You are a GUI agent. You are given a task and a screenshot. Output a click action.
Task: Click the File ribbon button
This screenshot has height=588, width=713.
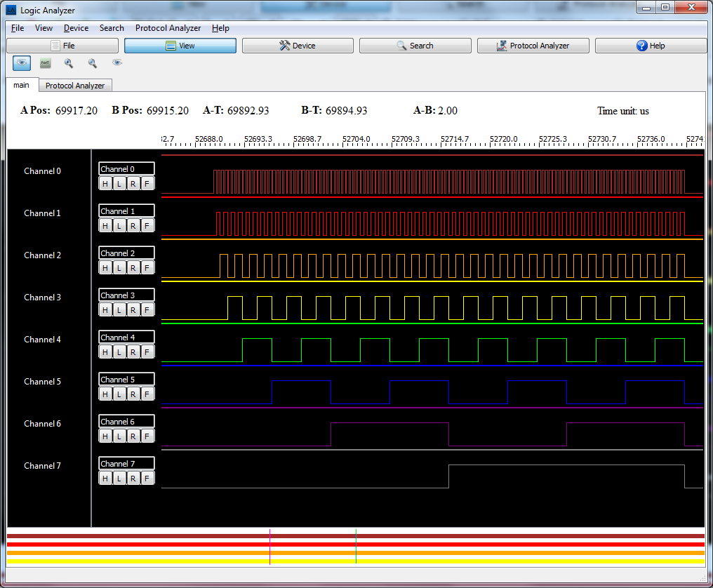[x=62, y=46]
